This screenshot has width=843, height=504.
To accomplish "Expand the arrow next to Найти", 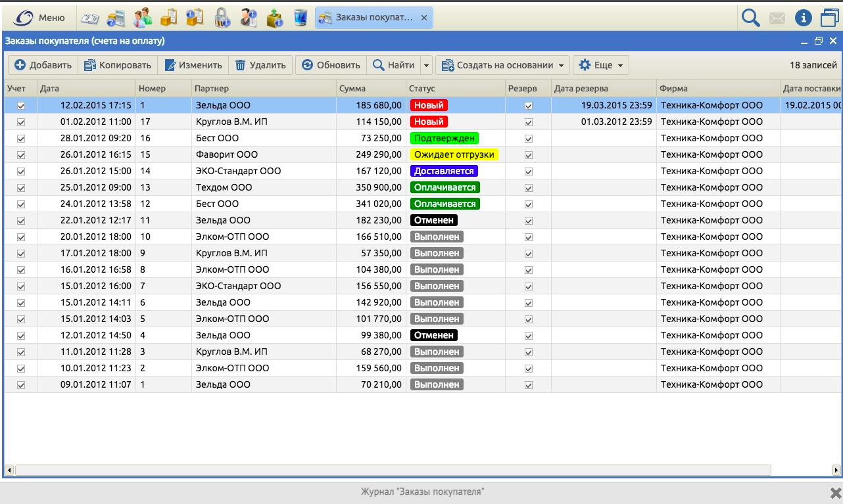I will point(426,66).
